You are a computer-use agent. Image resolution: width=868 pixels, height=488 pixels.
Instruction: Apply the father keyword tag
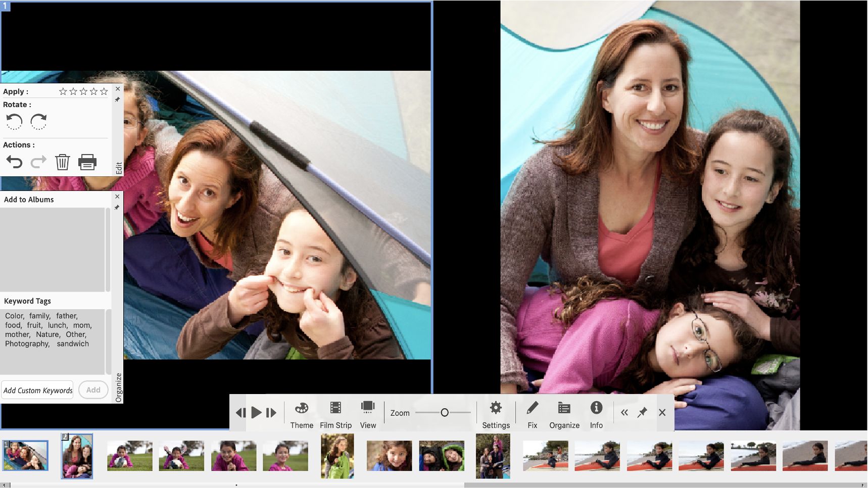(x=67, y=316)
